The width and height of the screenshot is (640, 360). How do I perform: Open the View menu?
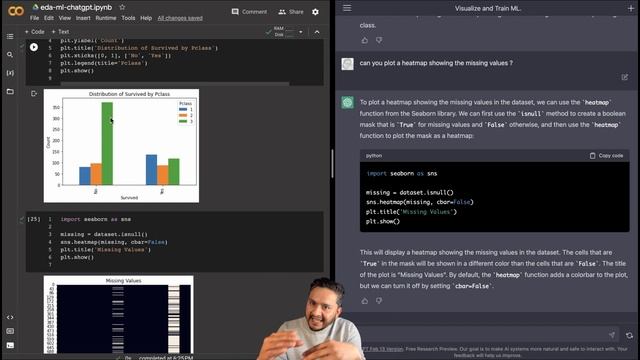[x=64, y=18]
